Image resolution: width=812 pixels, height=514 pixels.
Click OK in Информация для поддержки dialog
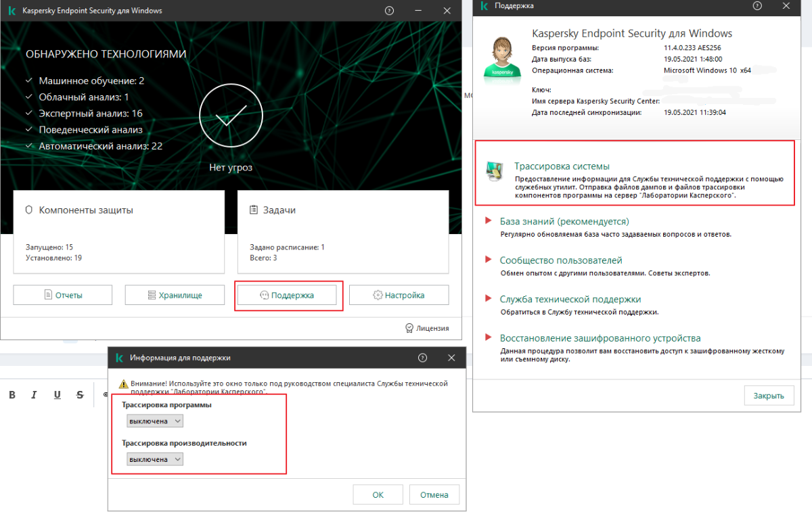coord(378,494)
